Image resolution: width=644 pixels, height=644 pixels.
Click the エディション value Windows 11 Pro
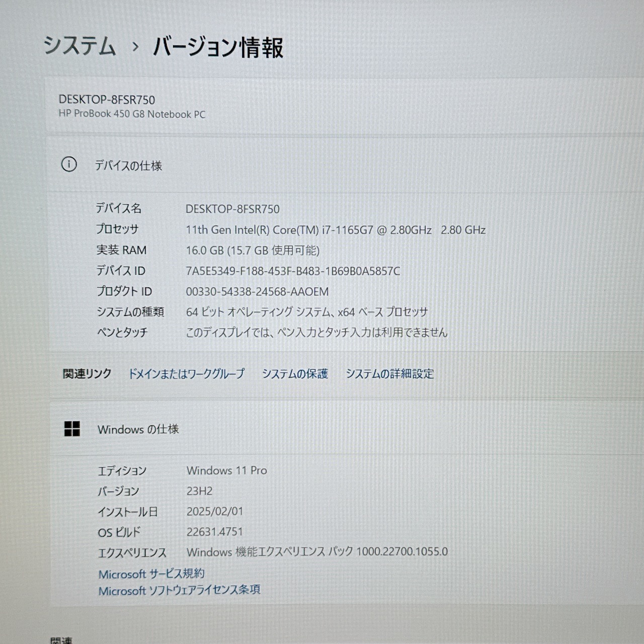point(226,470)
